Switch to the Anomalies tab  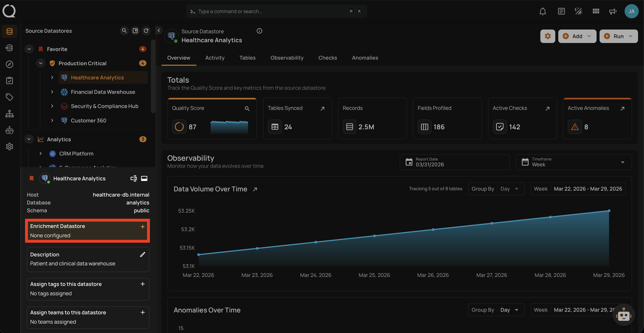365,58
